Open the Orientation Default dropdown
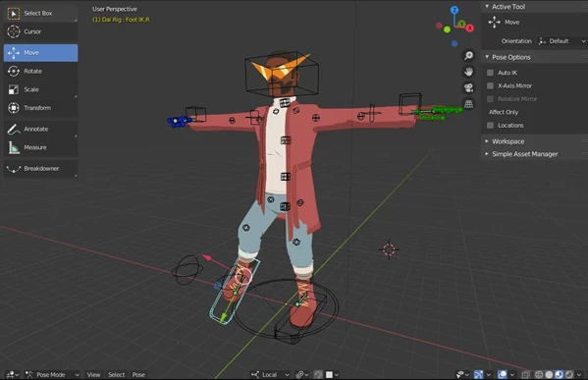Screen dimensions: 588x380 point(561,41)
